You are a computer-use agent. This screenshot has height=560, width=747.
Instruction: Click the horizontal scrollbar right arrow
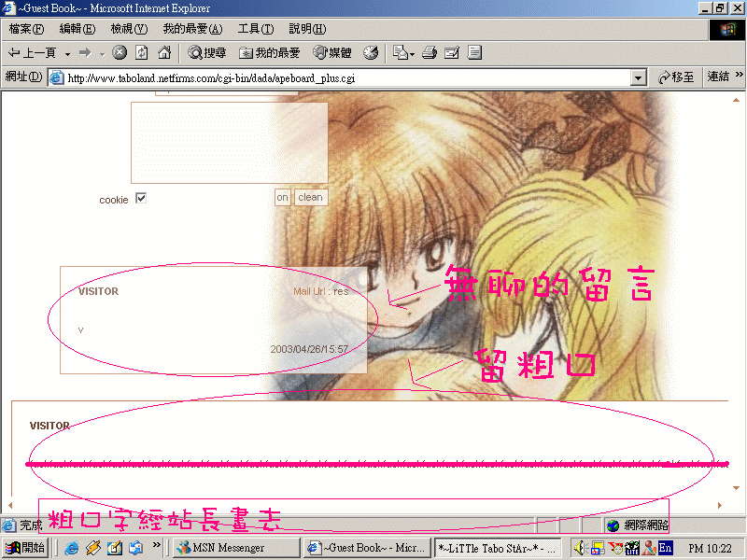[x=720, y=505]
